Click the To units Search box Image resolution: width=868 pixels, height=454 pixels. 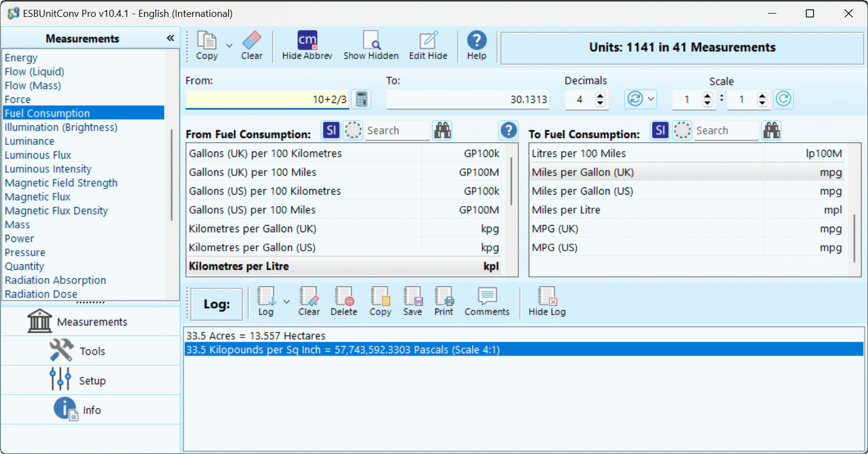[726, 130]
